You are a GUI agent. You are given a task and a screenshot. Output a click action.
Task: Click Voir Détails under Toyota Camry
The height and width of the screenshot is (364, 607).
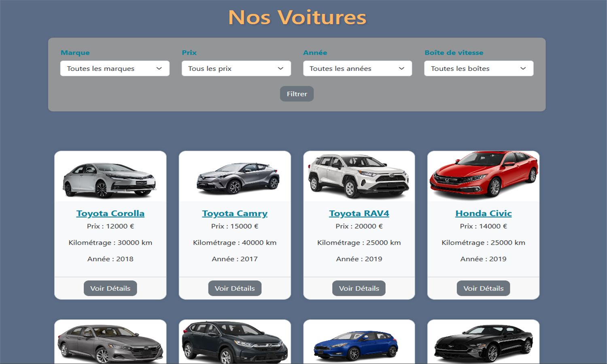[235, 288]
